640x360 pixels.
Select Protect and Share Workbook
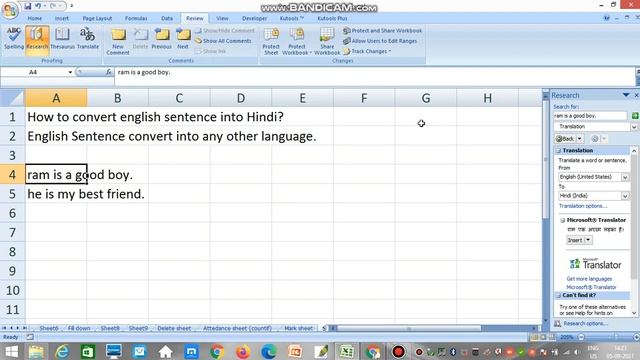tap(382, 31)
